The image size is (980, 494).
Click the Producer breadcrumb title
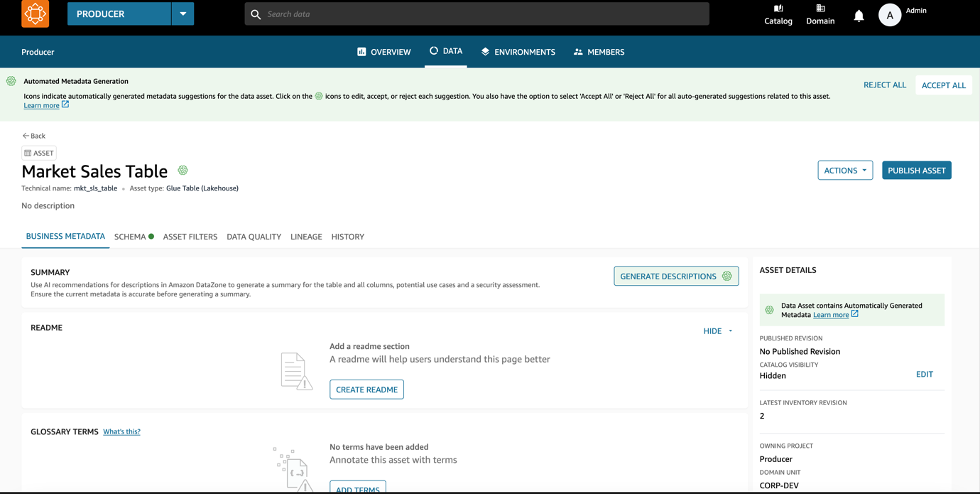(38, 52)
